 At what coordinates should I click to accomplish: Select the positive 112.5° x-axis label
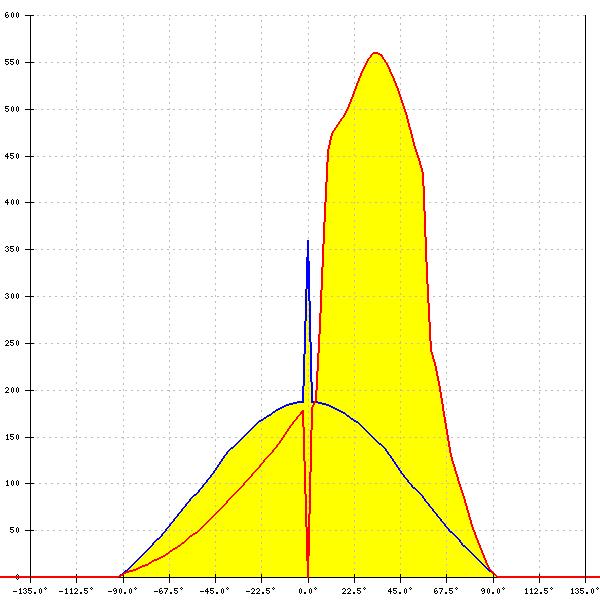point(539,591)
